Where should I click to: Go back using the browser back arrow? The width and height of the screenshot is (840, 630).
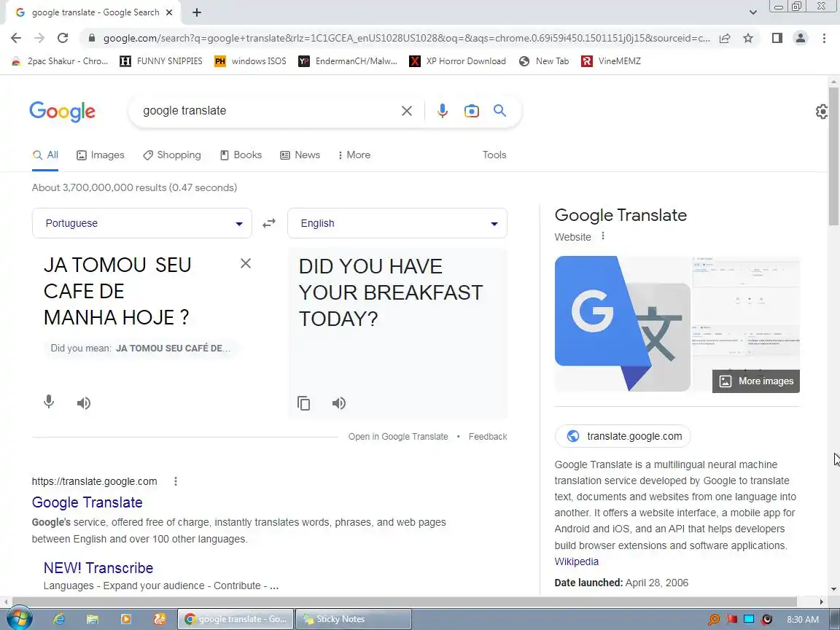click(16, 38)
